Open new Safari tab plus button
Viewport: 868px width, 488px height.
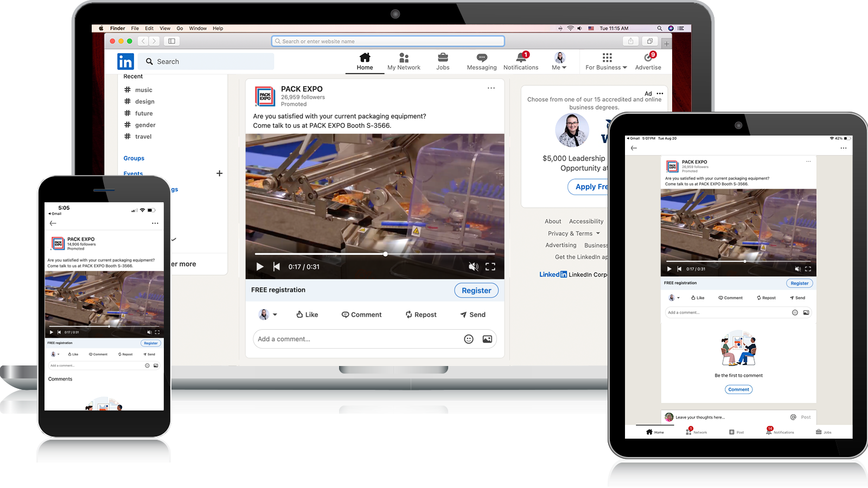(666, 43)
